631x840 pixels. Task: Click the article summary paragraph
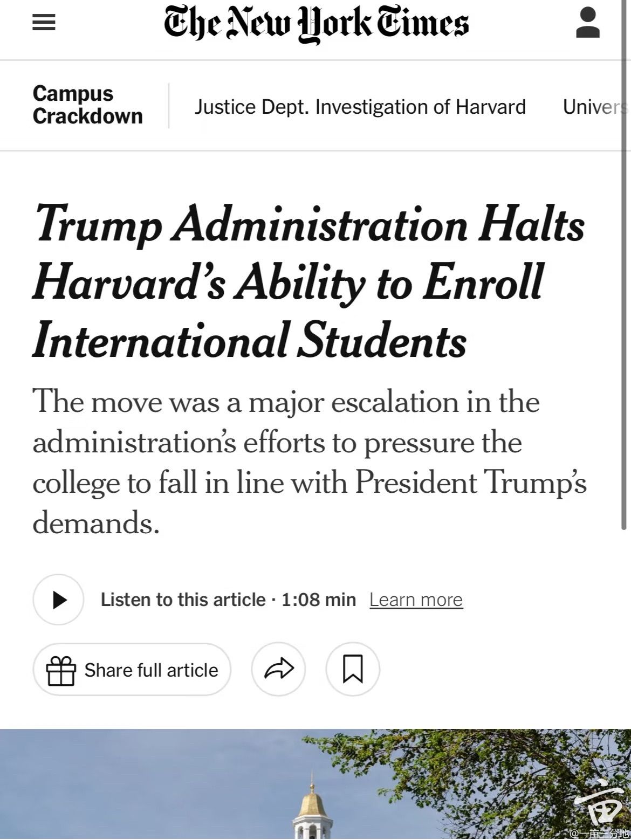point(310,462)
